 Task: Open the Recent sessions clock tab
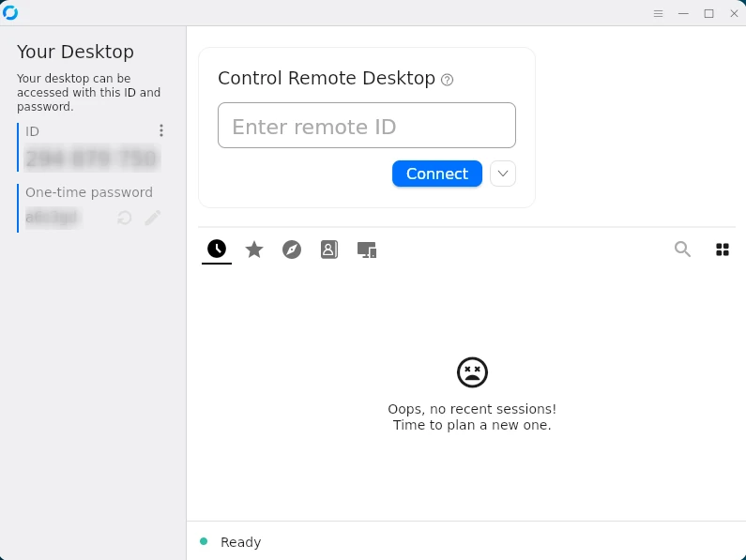217,249
